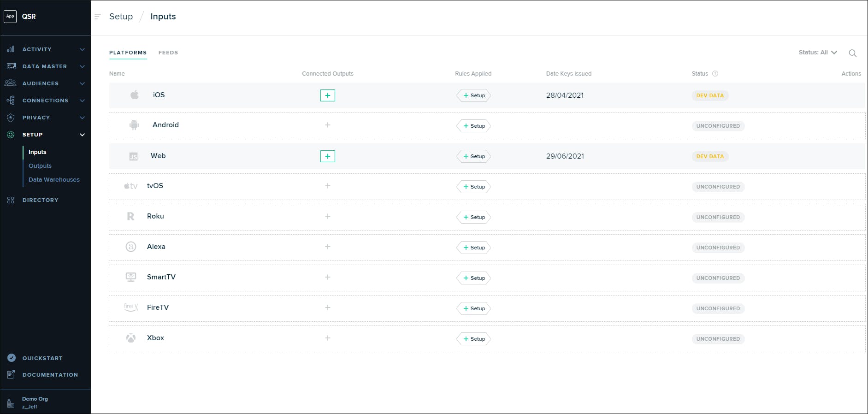The width and height of the screenshot is (868, 414).
Task: Collapse the Setup menu chevron
Action: tap(82, 135)
